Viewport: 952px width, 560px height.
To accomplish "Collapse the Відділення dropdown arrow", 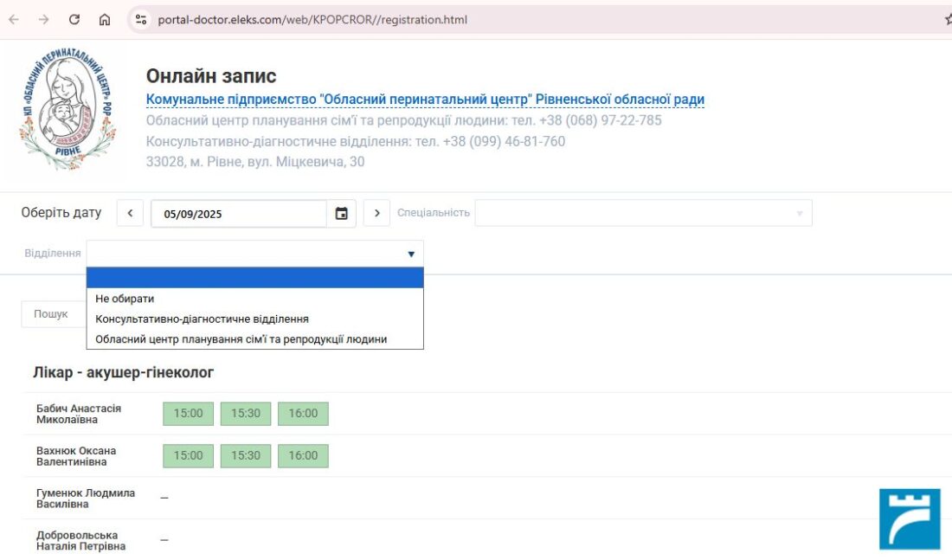I will (x=411, y=254).
